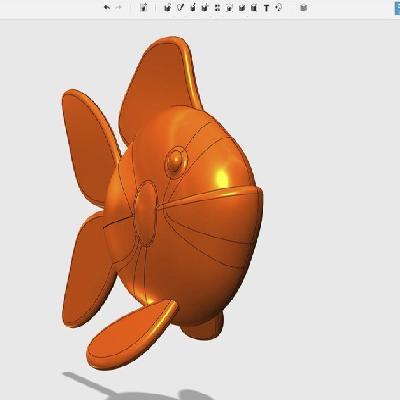Open the Primitives shapes menu
The image size is (400, 400).
coord(168,7)
